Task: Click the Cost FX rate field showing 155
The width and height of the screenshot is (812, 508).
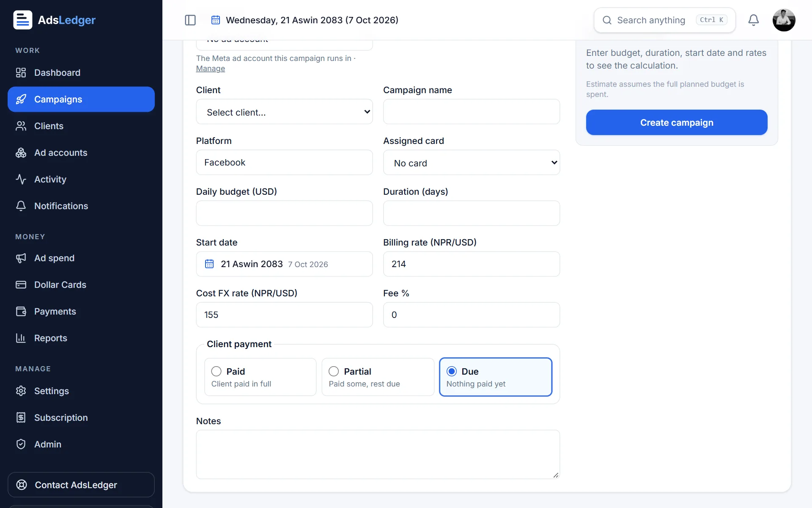Action: click(x=284, y=315)
